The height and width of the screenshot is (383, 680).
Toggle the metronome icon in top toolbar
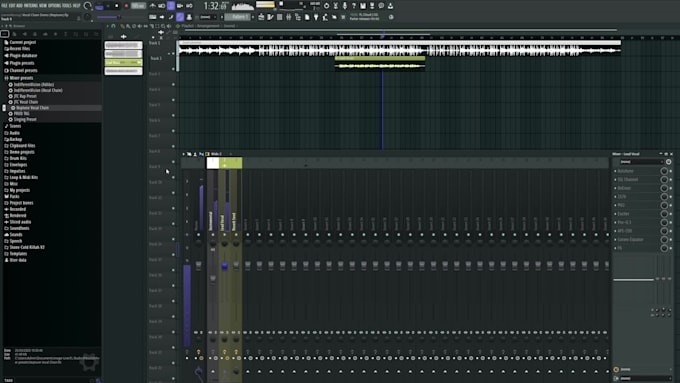pyautogui.click(x=153, y=6)
